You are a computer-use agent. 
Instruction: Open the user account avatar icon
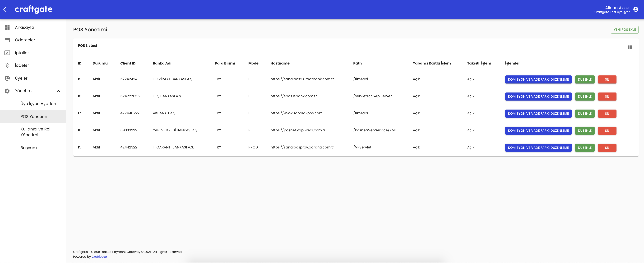(x=636, y=9)
